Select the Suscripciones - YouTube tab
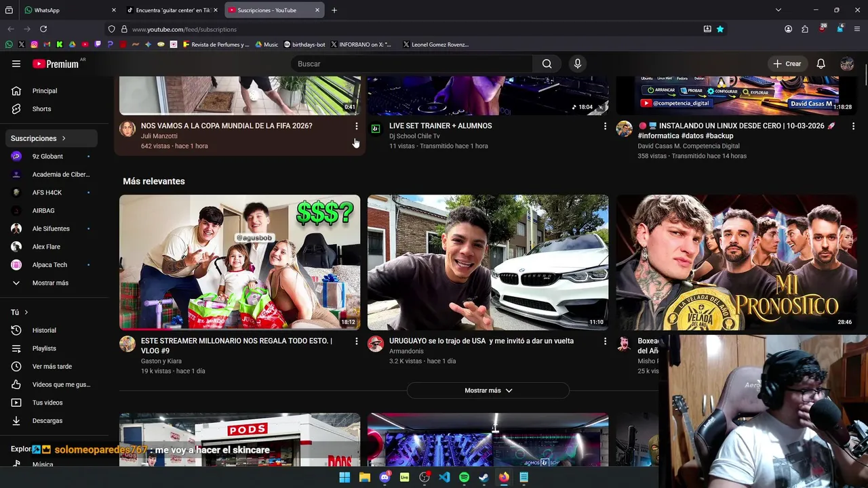This screenshot has height=488, width=868. [273, 10]
